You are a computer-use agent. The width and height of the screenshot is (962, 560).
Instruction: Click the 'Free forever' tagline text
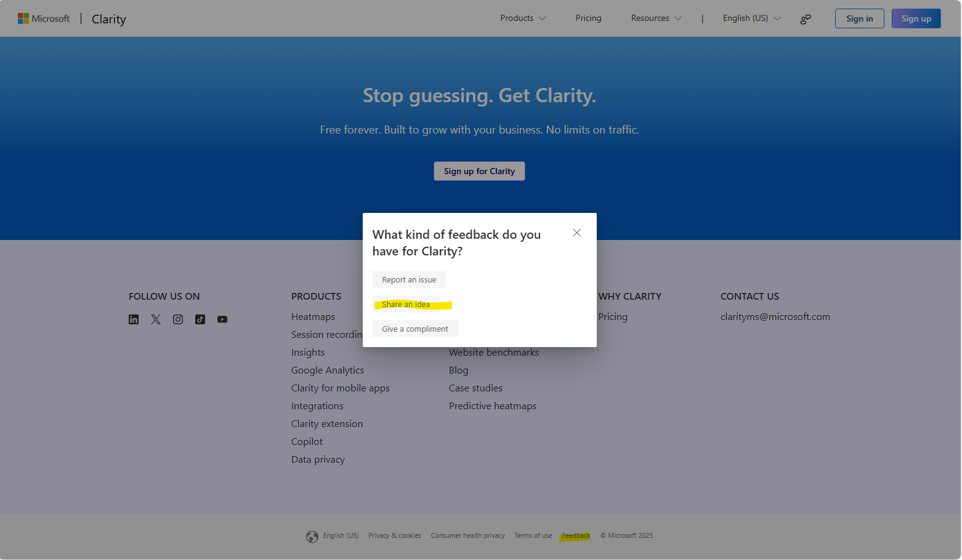pyautogui.click(x=479, y=130)
